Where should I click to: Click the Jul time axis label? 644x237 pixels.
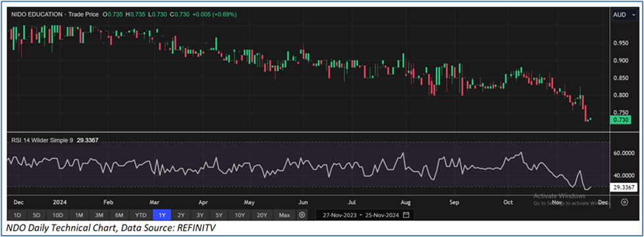[352, 203]
